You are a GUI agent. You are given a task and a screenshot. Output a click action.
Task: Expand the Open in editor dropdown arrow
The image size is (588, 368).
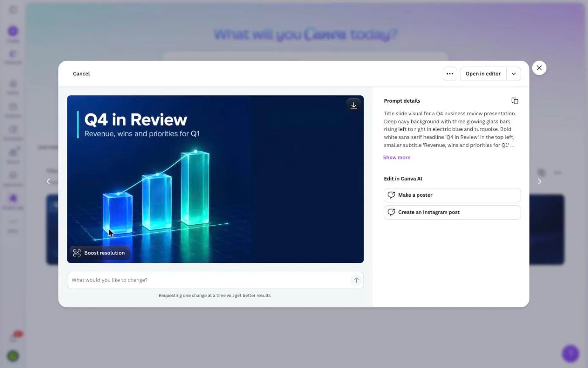coord(513,74)
